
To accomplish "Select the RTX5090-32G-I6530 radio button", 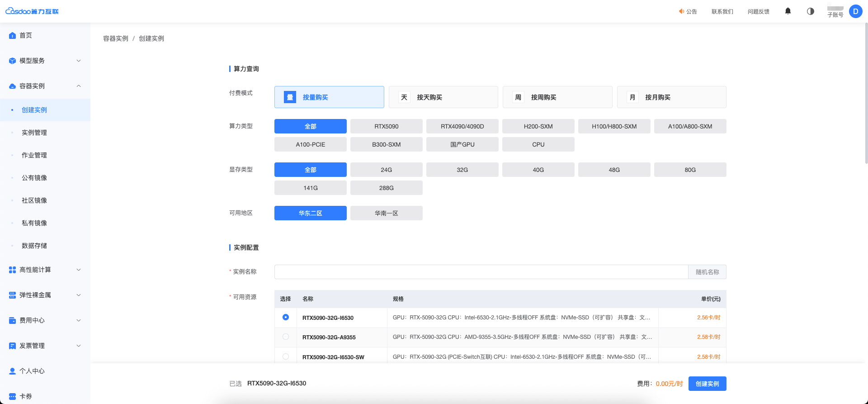I will pyautogui.click(x=286, y=317).
